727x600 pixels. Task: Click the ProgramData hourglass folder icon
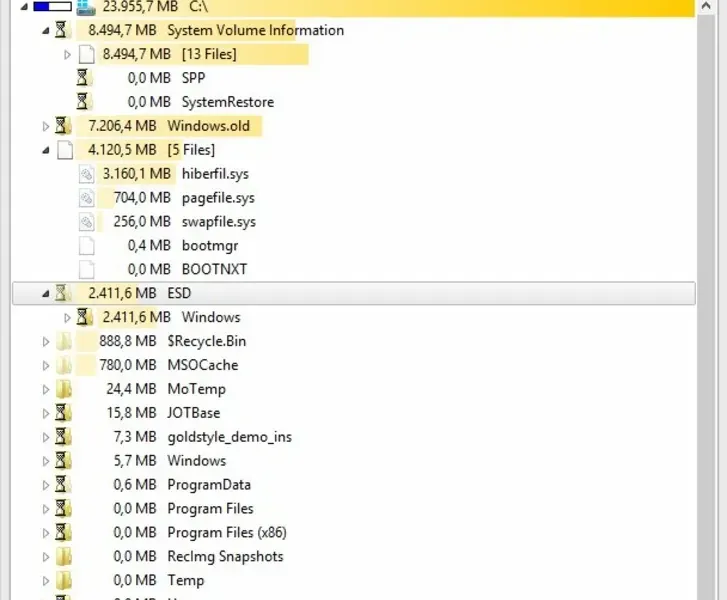pyautogui.click(x=63, y=485)
